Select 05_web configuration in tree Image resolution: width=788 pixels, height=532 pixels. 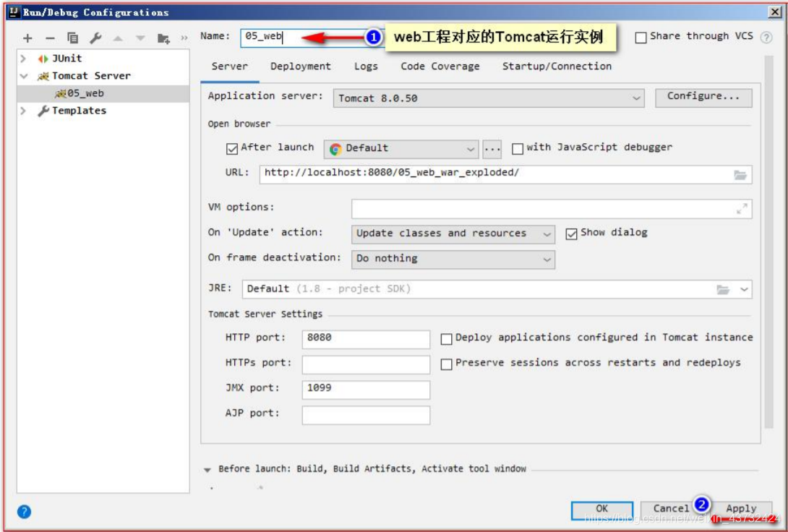coord(103,93)
